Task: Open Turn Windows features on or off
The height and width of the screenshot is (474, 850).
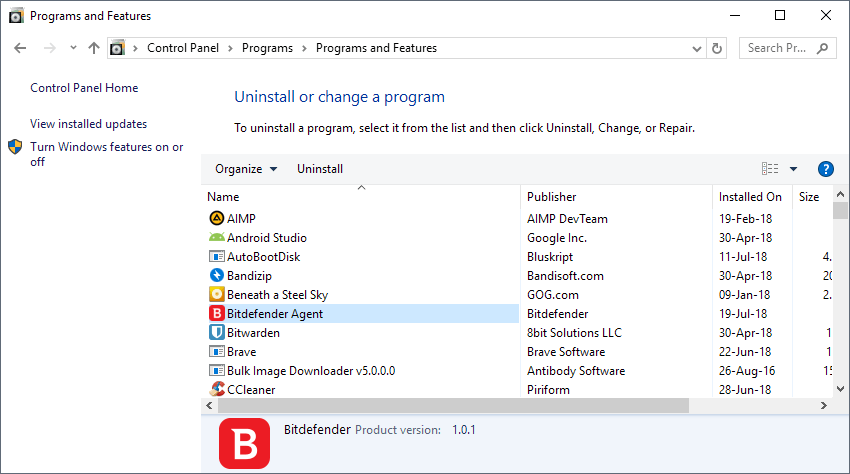Action: [106, 154]
